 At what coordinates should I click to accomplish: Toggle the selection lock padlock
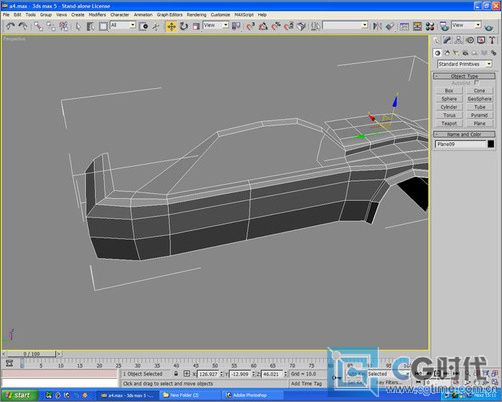point(176,374)
